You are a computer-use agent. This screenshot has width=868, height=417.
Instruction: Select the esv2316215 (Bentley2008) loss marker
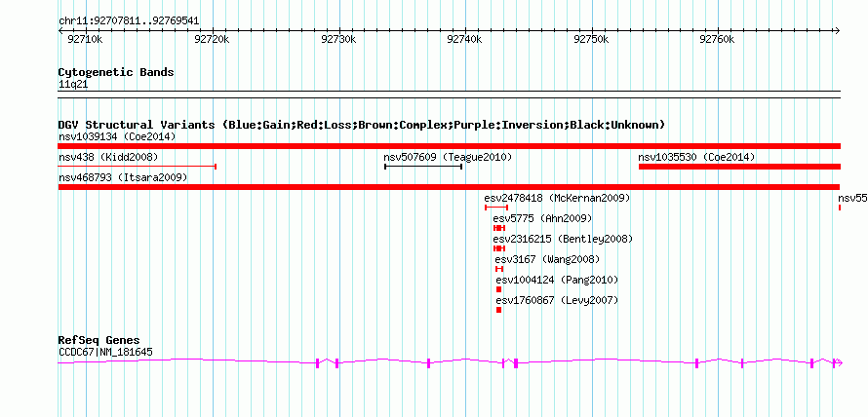[499, 248]
